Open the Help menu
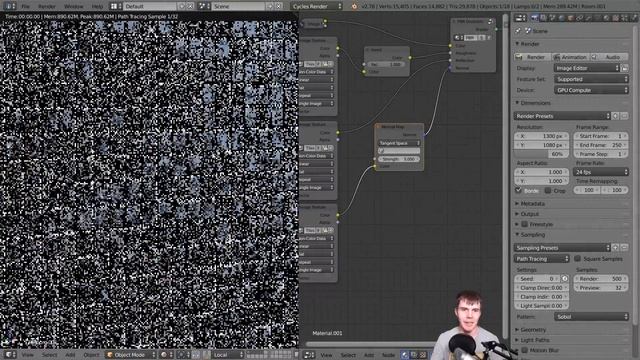 [97, 7]
